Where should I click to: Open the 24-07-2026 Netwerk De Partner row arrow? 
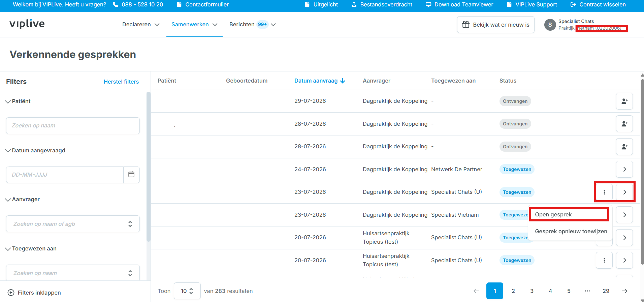tap(624, 169)
